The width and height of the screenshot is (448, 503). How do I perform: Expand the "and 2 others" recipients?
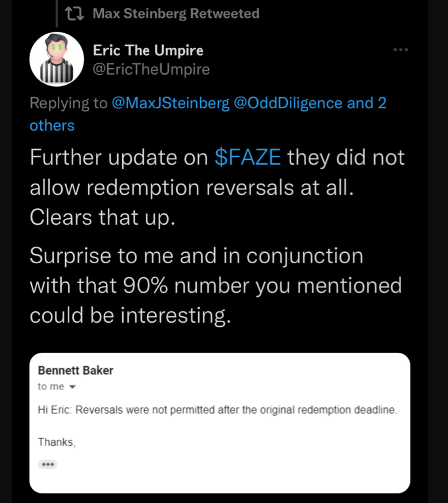tap(208, 114)
